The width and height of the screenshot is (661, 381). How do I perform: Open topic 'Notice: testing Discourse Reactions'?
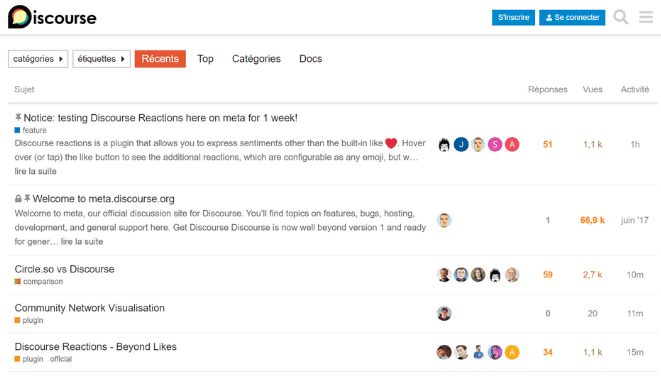point(161,118)
